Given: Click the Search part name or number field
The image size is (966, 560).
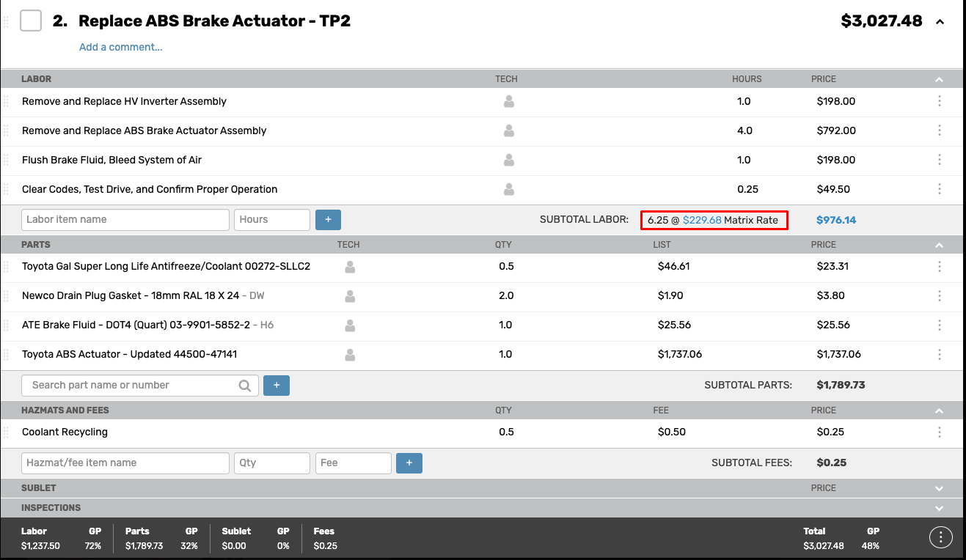Looking at the screenshot, I should 140,385.
